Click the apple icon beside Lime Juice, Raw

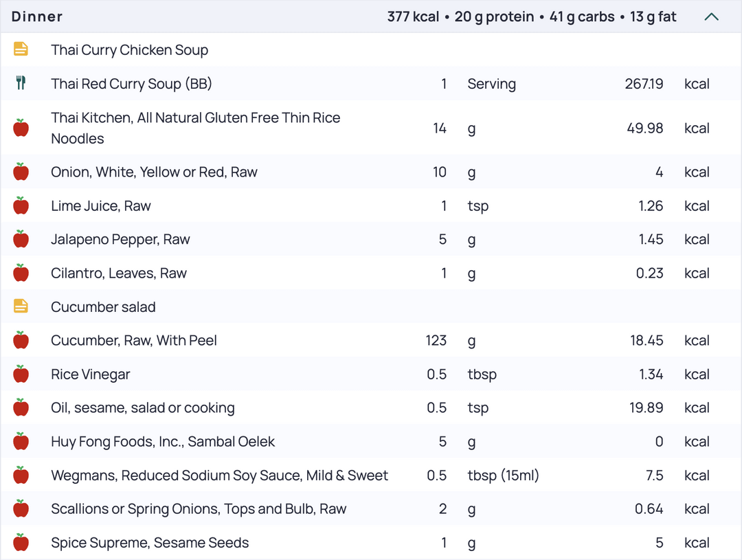(x=21, y=205)
